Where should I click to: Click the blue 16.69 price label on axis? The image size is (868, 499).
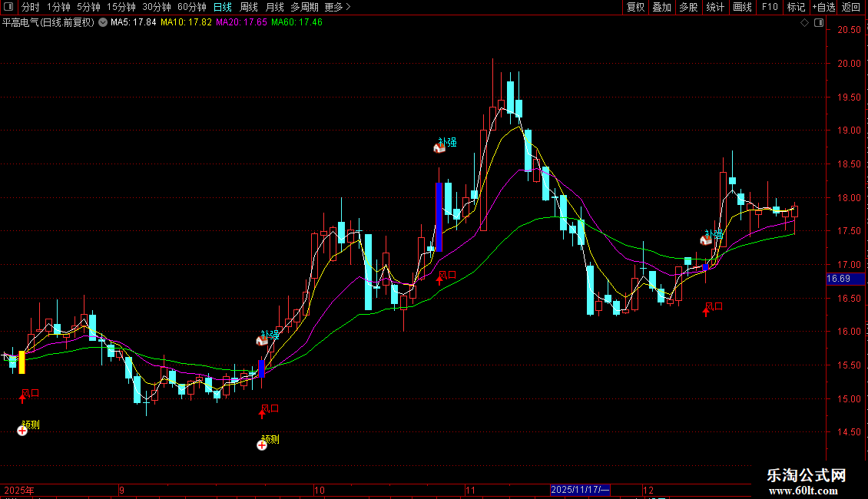(x=838, y=279)
